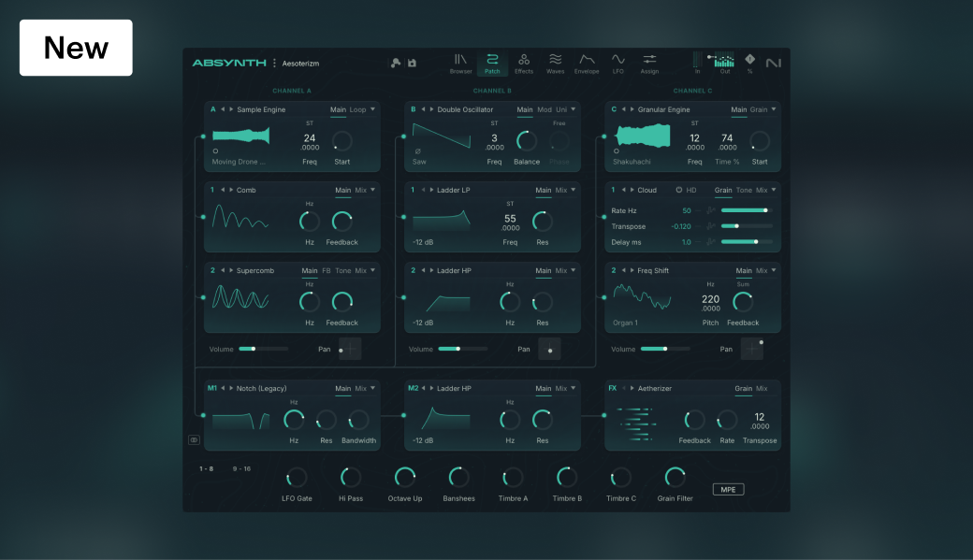Open the Effects page
Screen dimensions: 973x560
pos(524,64)
